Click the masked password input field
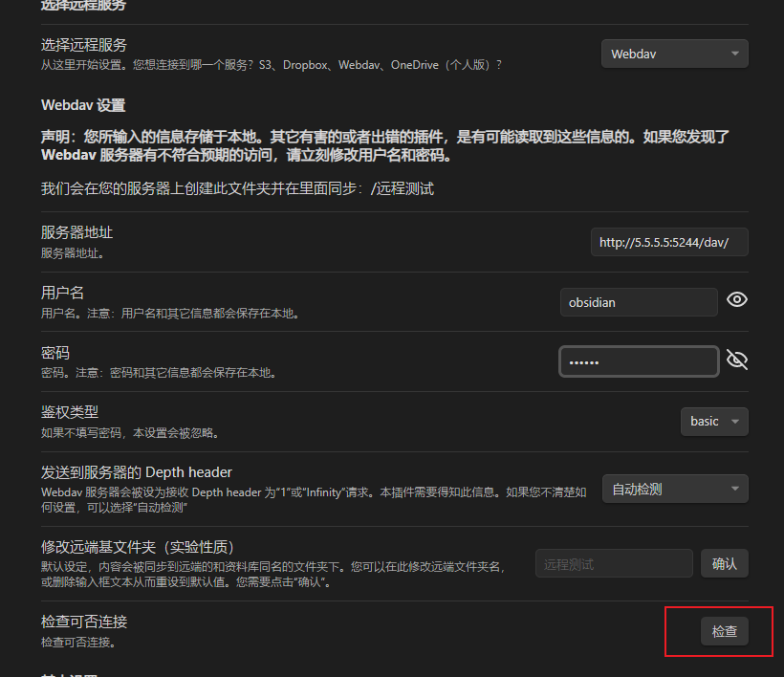The image size is (784, 677). 639,361
